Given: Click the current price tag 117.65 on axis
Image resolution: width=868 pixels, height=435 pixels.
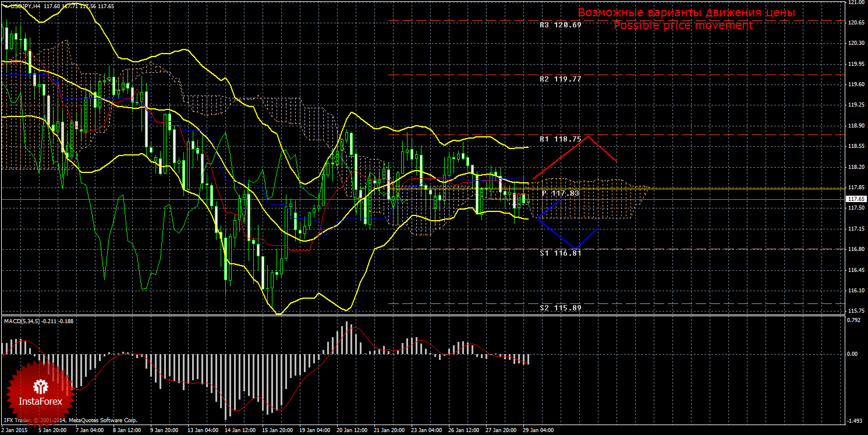Looking at the screenshot, I should 855,199.
